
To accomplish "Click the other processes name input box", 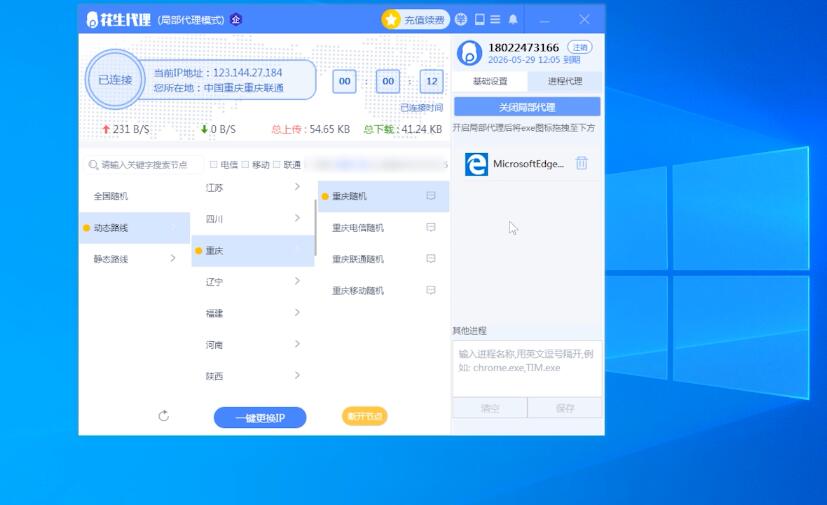I will [x=527, y=368].
